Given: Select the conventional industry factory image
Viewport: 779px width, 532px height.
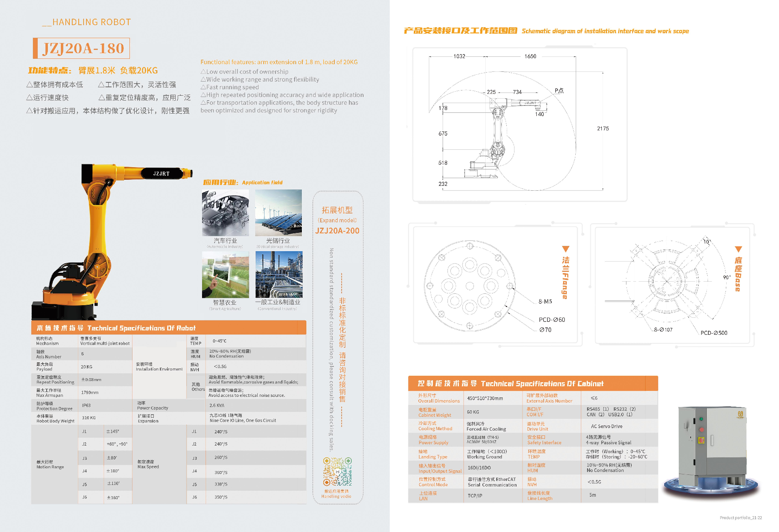Looking at the screenshot, I should (279, 275).
